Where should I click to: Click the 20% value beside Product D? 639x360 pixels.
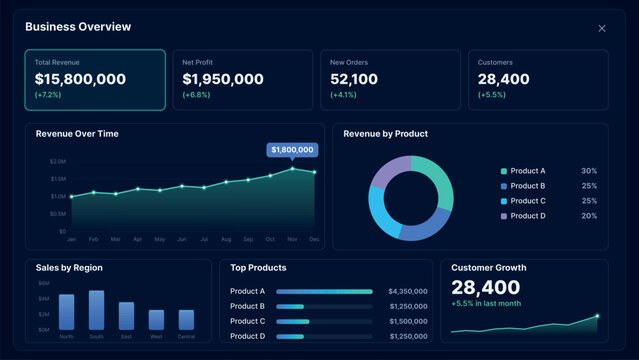coord(589,216)
